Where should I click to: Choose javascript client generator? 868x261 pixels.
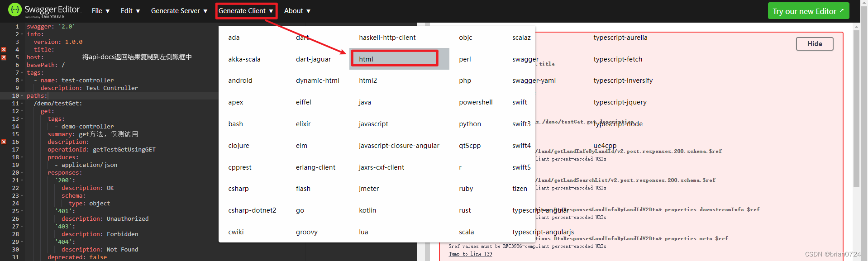coord(373,124)
